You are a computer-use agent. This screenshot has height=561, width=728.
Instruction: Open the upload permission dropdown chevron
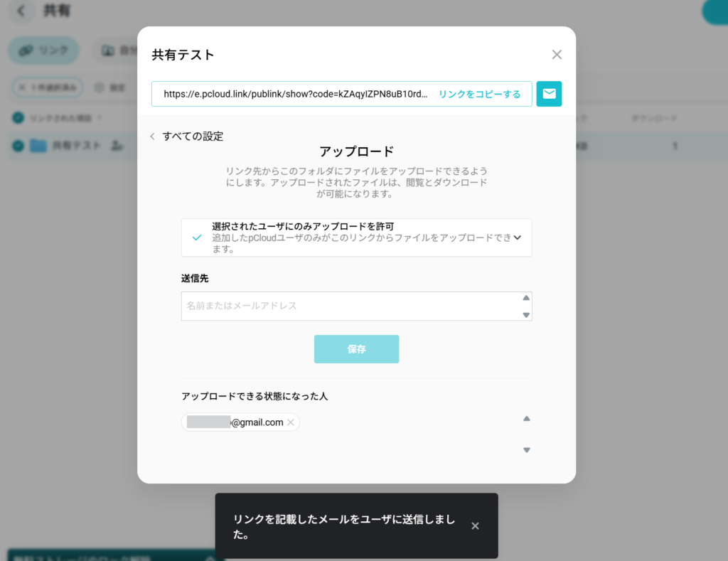tap(518, 237)
